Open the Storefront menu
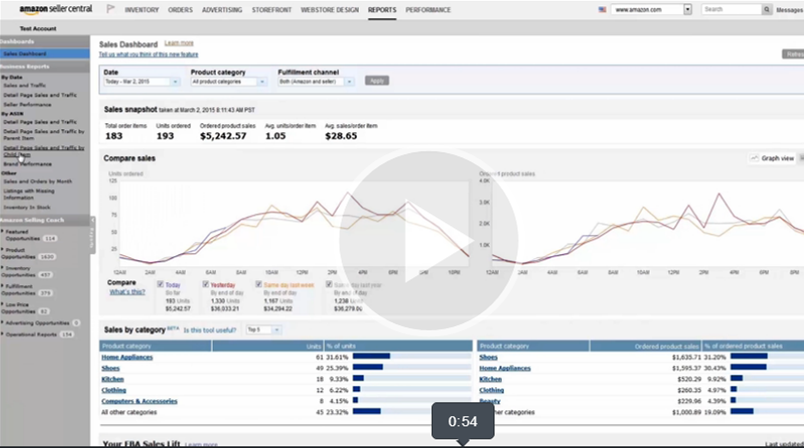The height and width of the screenshot is (448, 804). coord(271,10)
